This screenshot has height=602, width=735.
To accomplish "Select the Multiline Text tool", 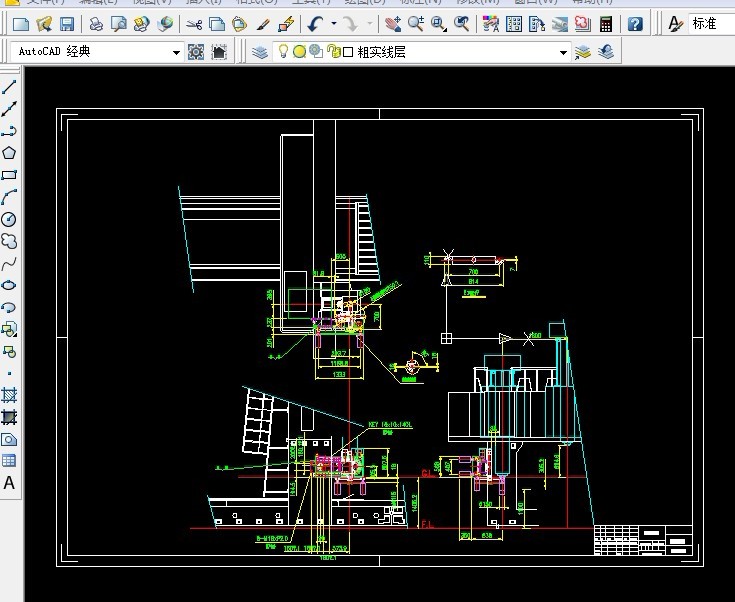I will point(9,483).
